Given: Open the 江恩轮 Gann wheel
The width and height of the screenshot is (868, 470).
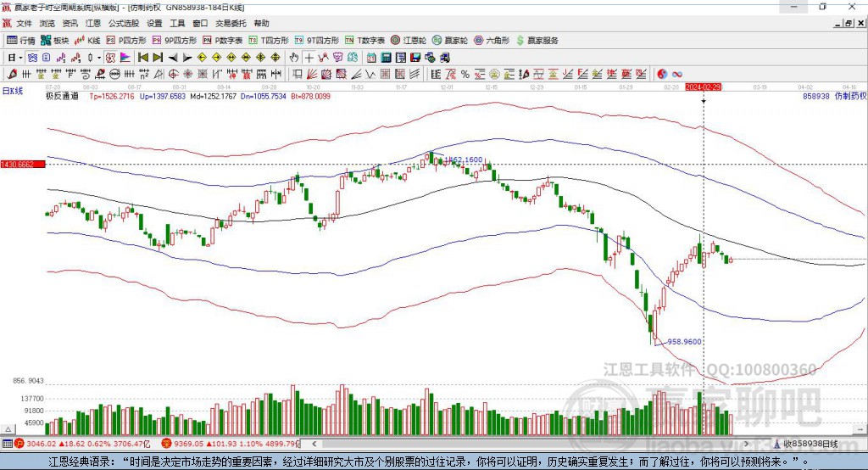Looking at the screenshot, I should point(409,40).
